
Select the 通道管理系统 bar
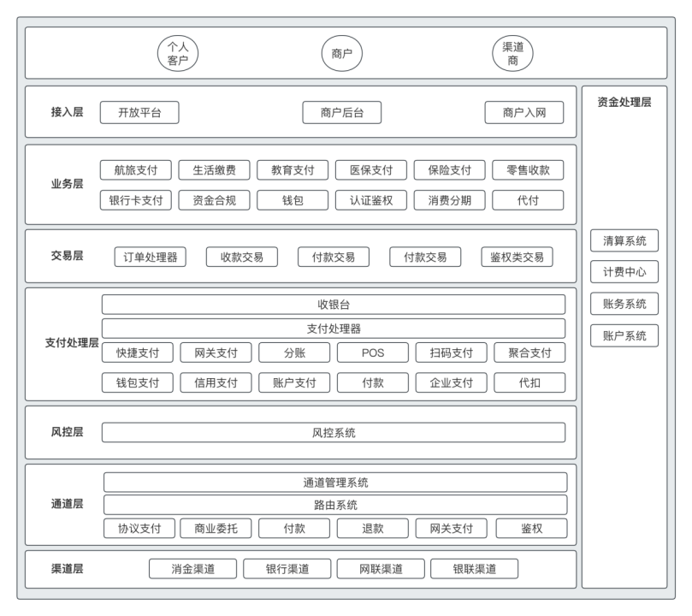[335, 483]
